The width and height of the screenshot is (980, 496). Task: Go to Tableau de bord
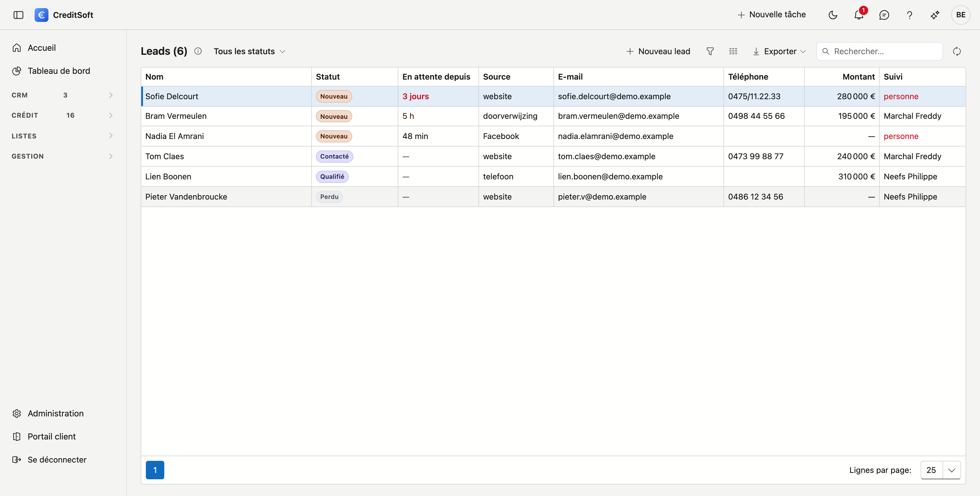click(x=59, y=71)
